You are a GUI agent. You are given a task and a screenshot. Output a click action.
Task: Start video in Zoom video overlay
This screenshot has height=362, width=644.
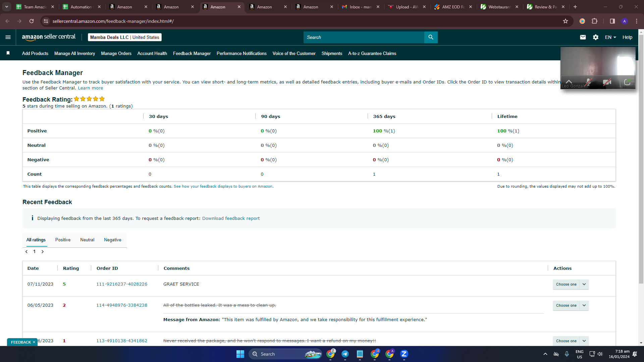[x=607, y=82]
